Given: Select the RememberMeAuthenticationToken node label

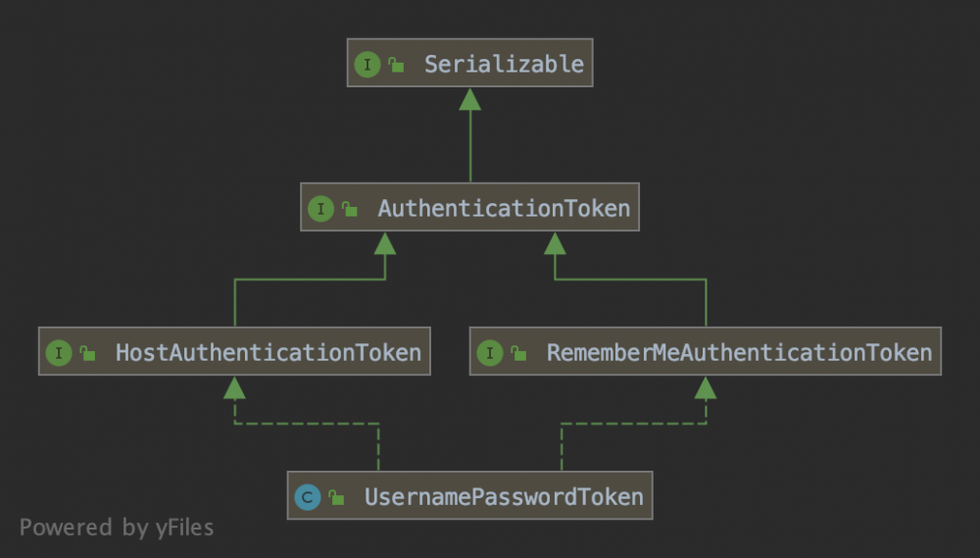Looking at the screenshot, I should 739,353.
